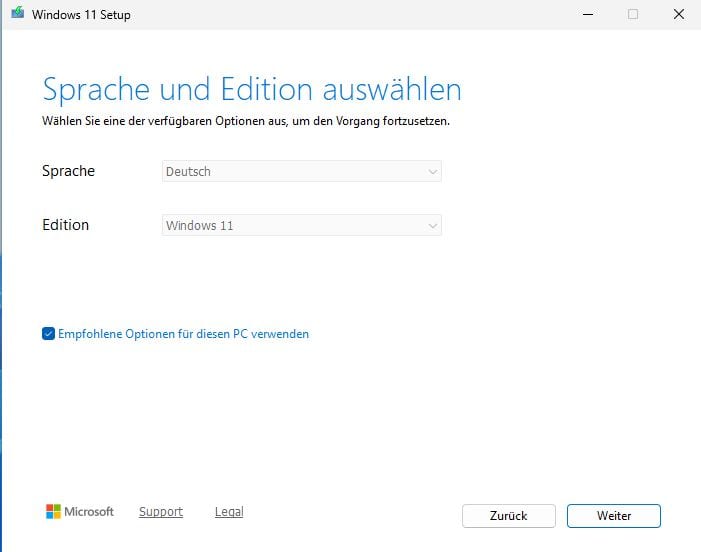Click the 'Sprache und Edition auswählen' heading
Image resolution: width=701 pixels, height=552 pixels.
[251, 89]
